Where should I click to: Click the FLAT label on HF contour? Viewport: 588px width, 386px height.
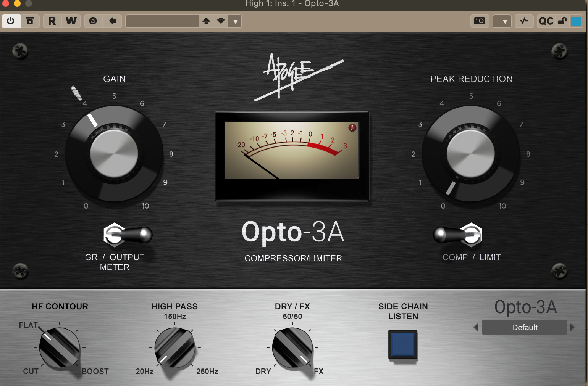[x=29, y=325]
